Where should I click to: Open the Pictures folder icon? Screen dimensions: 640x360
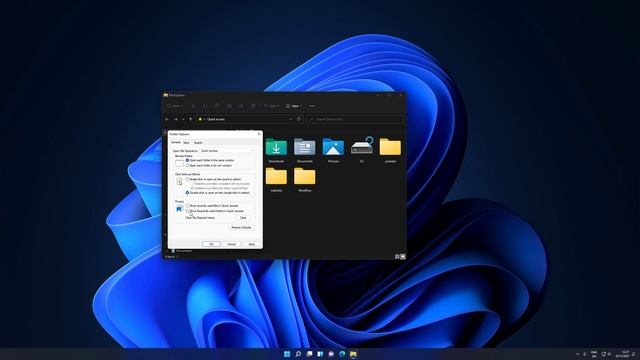(333, 147)
